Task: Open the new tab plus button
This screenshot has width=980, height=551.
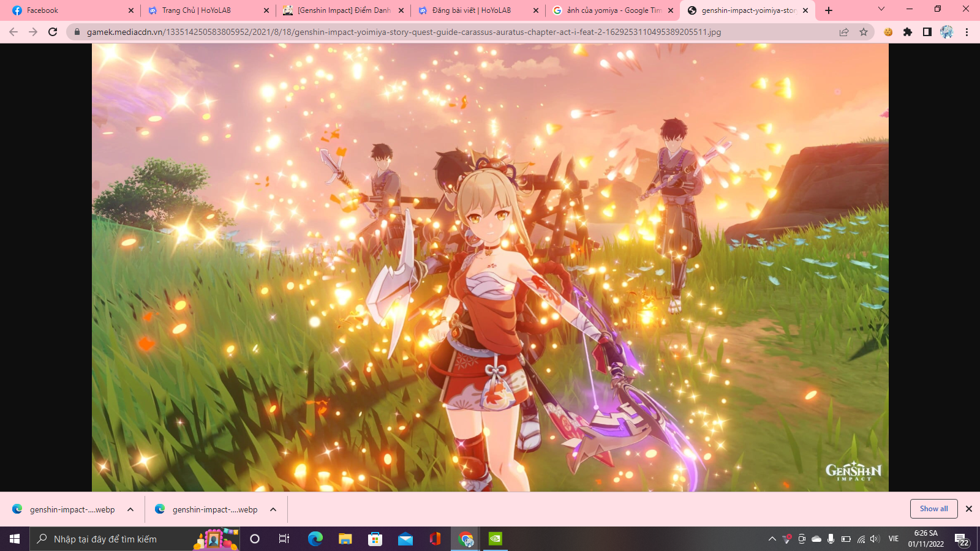Action: click(829, 10)
